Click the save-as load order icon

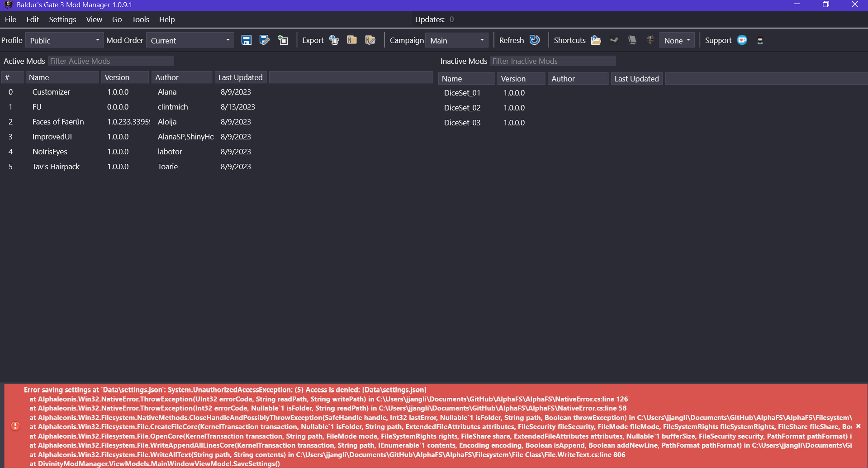[x=265, y=40]
